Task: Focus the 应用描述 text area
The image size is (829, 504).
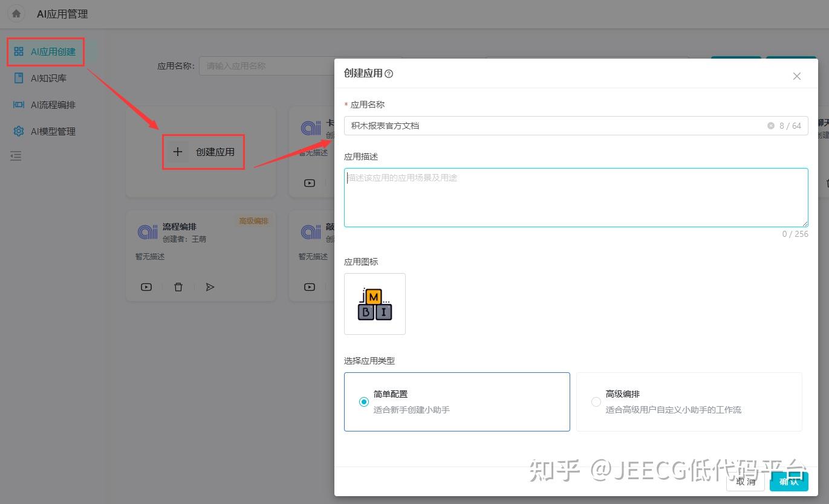Action: tap(576, 198)
